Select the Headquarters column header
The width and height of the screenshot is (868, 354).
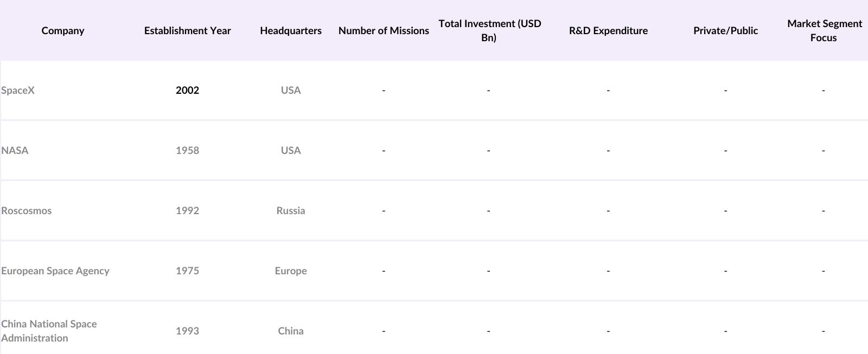291,31
